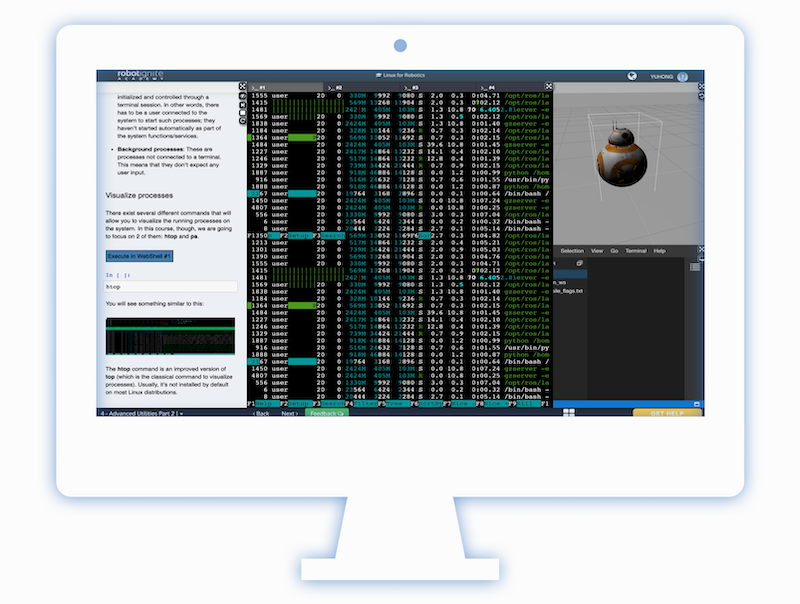This screenshot has height=604, width=800.
Task: Click the GET HELP button
Action: point(667,412)
